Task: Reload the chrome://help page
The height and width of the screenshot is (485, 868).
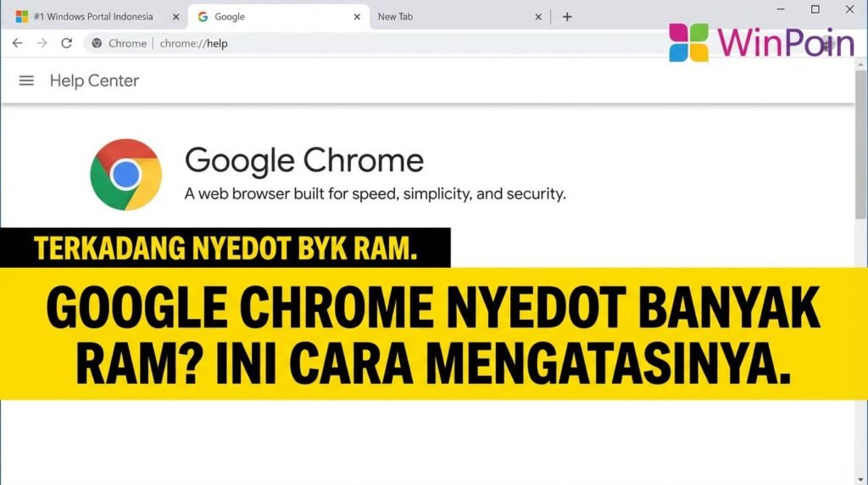Action: (66, 43)
